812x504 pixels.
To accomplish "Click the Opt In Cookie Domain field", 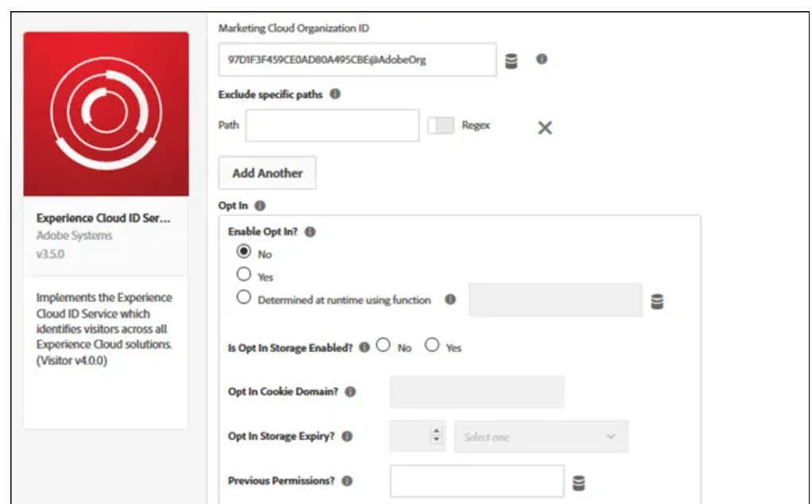I will point(477,392).
